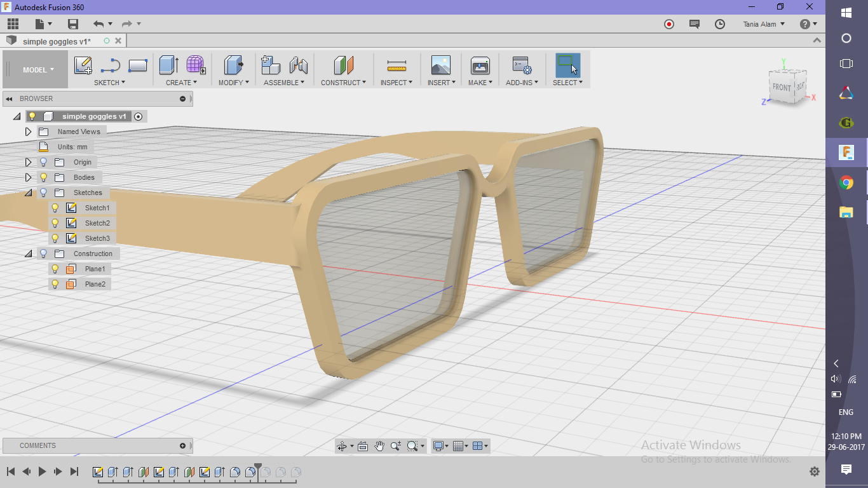Click the activate radio next to simple goggles v1
Viewport: 868px width, 488px height.
pos(139,116)
